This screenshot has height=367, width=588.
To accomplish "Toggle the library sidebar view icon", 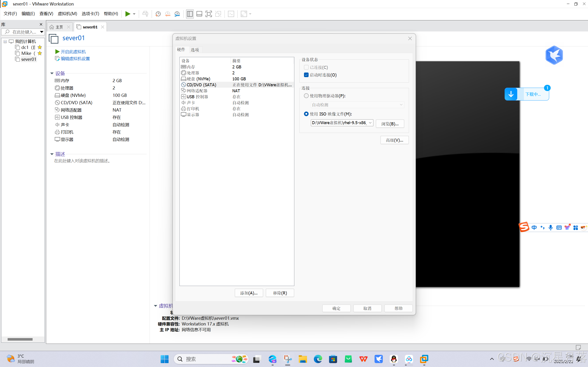I will (190, 14).
